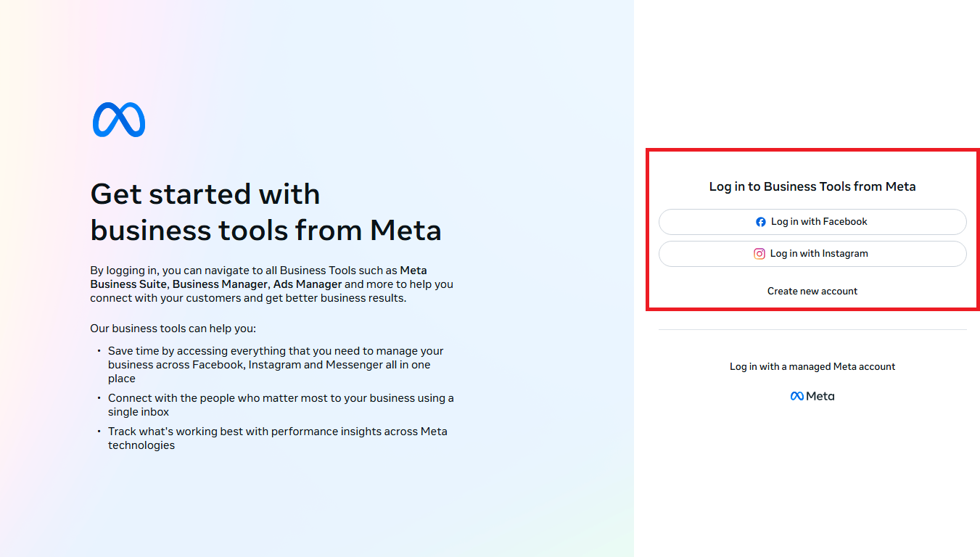
Task: Click the "Our business tools can help you:" line
Action: 173,329
